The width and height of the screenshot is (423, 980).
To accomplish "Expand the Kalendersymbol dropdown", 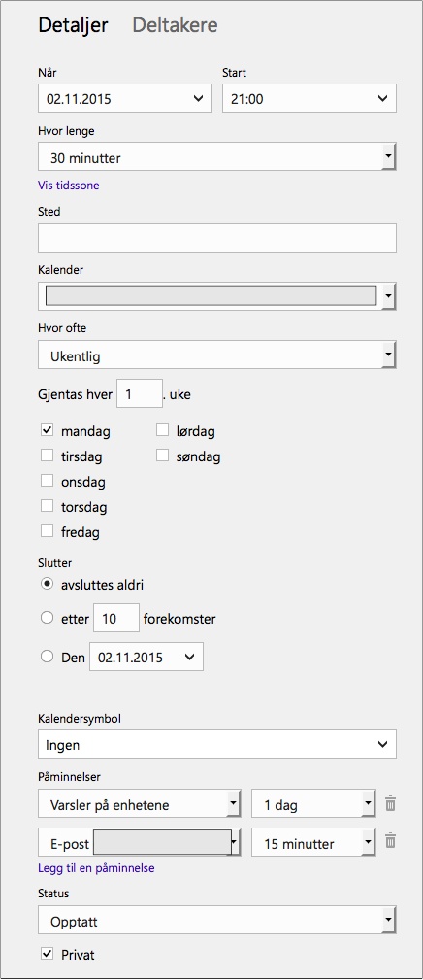I will pos(217,744).
